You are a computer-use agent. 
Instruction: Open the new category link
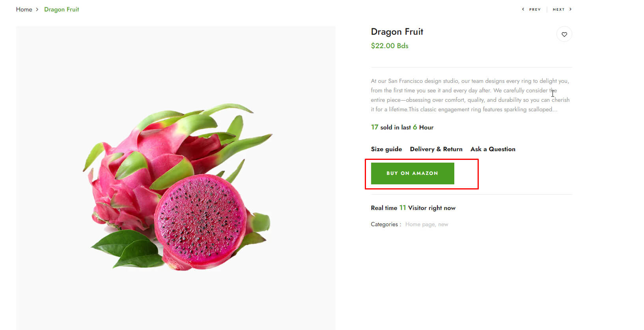443,225
